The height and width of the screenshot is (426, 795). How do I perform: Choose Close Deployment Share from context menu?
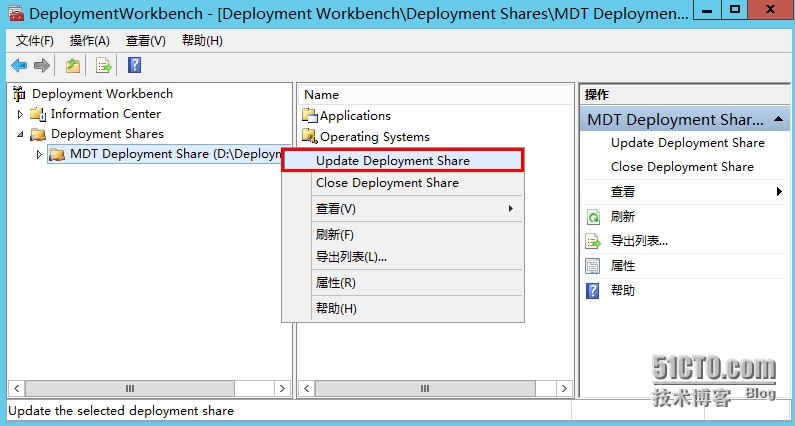pyautogui.click(x=403, y=183)
